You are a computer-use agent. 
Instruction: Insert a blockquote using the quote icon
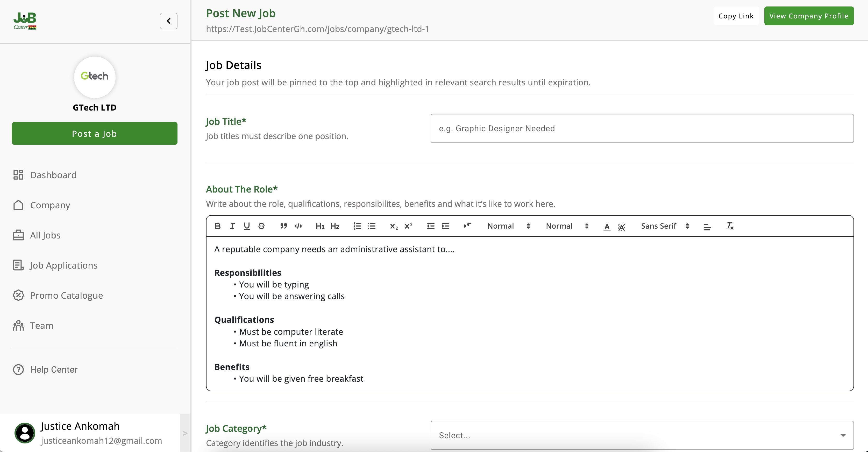(283, 226)
